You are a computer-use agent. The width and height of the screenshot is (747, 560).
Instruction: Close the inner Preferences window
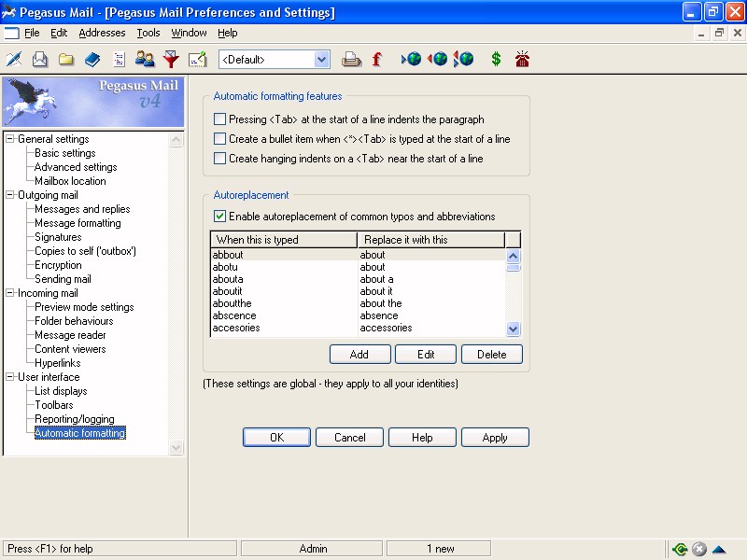[738, 33]
